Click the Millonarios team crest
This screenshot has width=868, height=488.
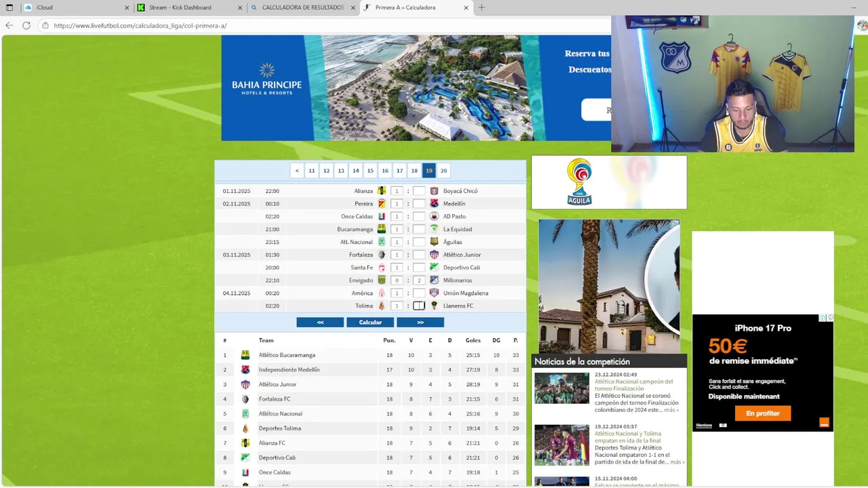[x=434, y=280]
